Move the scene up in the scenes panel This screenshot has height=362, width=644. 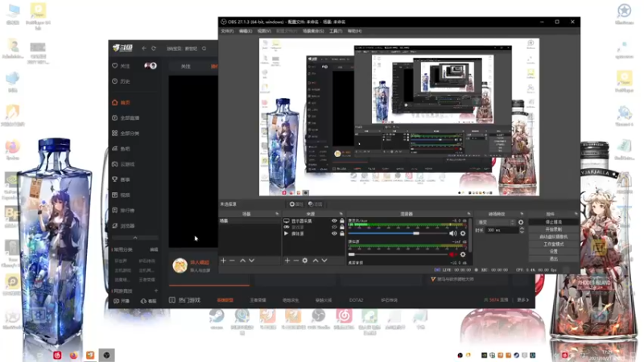243,261
